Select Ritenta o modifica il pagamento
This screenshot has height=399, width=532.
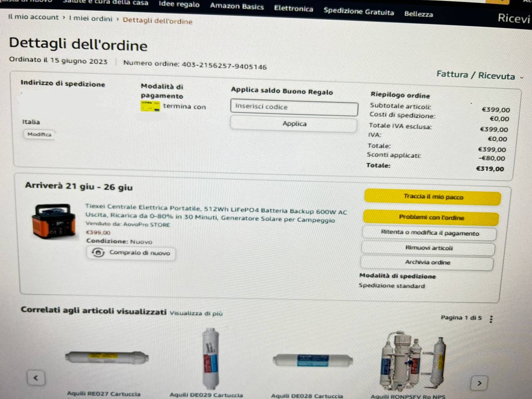click(430, 233)
